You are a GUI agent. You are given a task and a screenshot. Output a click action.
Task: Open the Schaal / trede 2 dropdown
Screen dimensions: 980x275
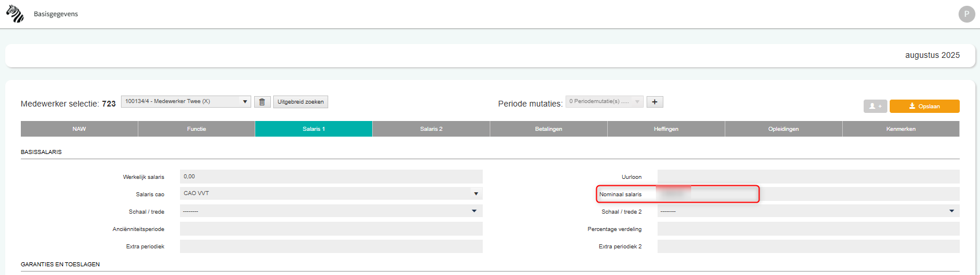click(x=808, y=211)
